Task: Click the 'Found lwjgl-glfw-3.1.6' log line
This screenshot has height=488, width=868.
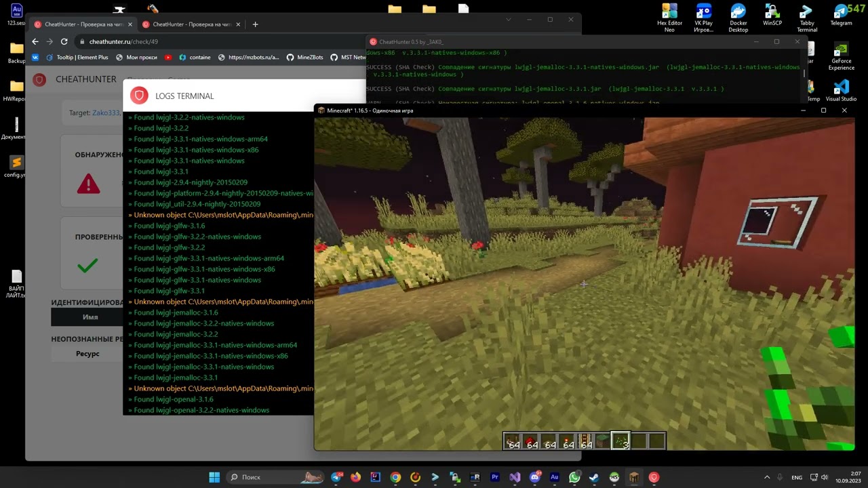Action: point(167,226)
